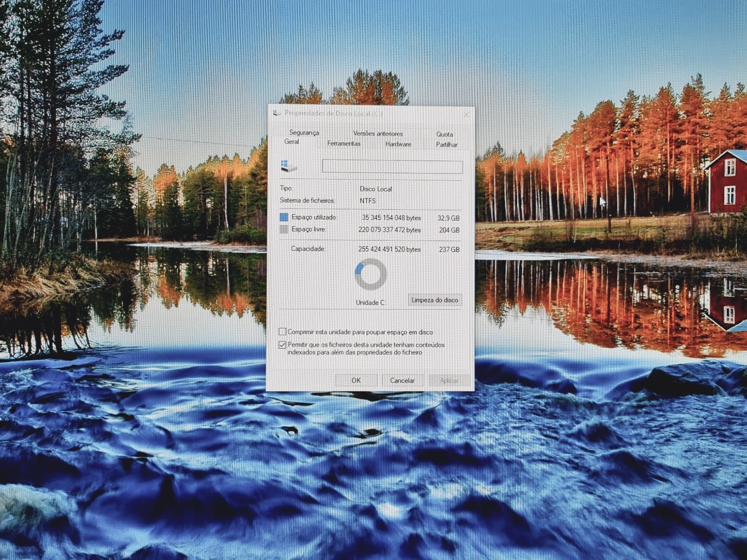This screenshot has height=560, width=747.
Task: Click the '35 345 154 048 bytes' value
Action: point(391,218)
